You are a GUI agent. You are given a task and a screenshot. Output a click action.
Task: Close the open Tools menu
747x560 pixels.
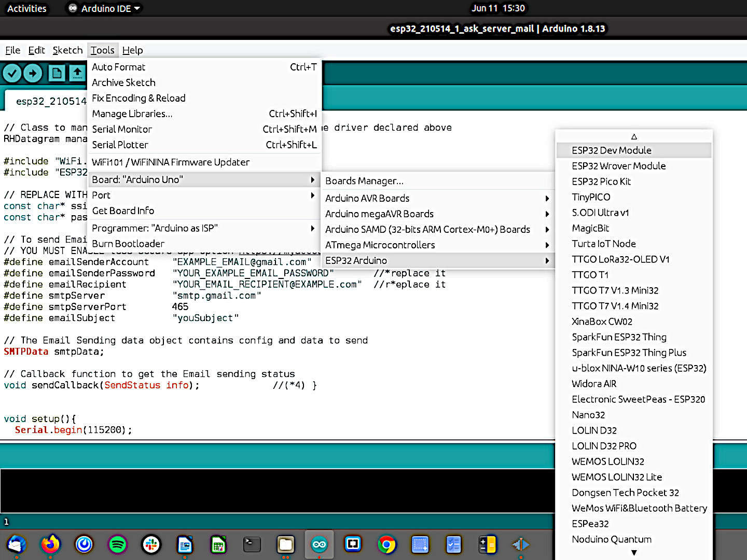[x=102, y=50]
